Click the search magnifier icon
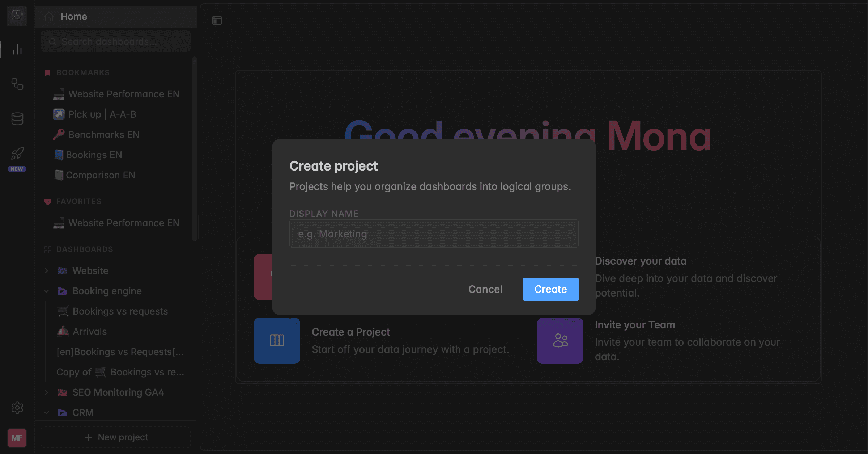This screenshot has width=868, height=454. (x=52, y=42)
